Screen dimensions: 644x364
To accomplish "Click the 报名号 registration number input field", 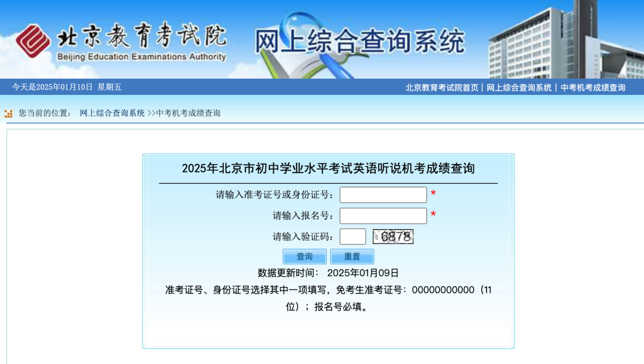I will [x=383, y=215].
